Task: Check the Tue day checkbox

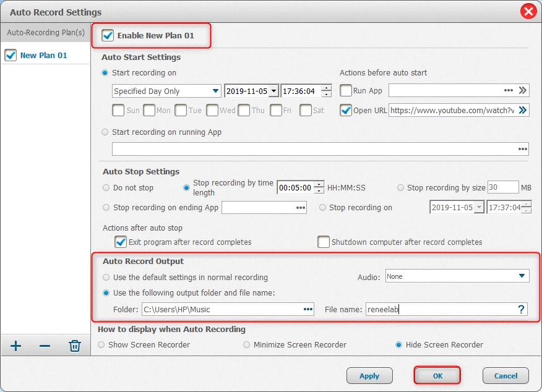Action: 181,111
